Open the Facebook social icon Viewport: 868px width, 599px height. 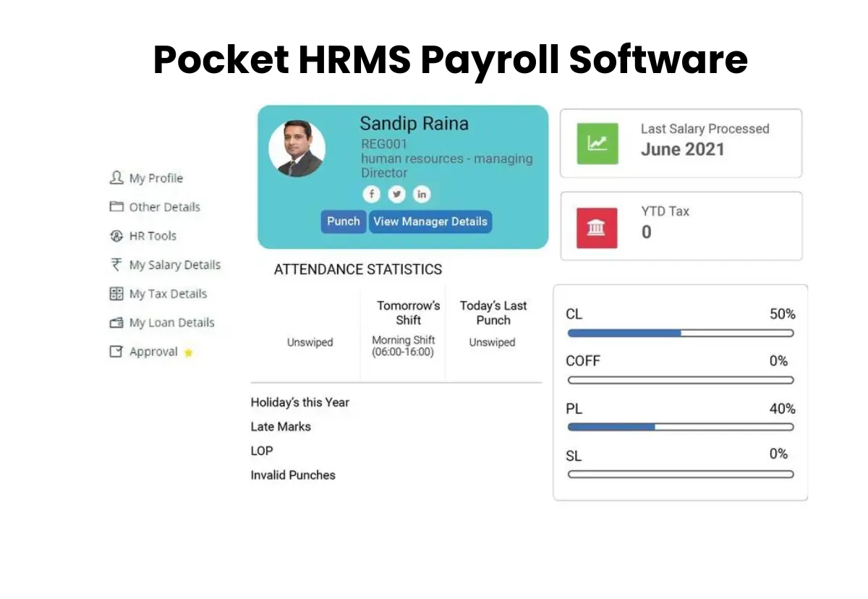(371, 194)
